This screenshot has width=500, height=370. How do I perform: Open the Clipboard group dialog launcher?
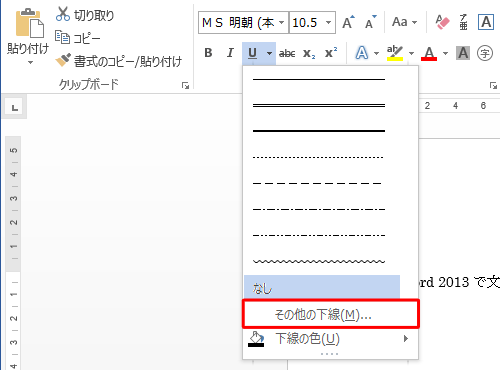pos(185,86)
